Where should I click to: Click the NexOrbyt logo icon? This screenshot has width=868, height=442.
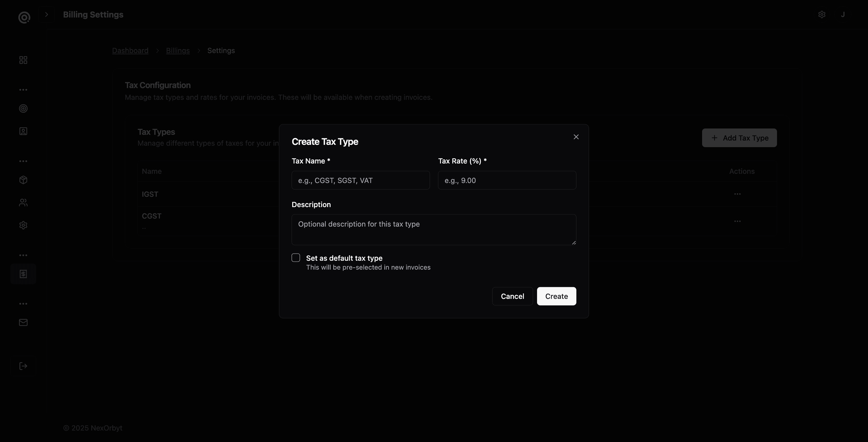click(x=24, y=17)
